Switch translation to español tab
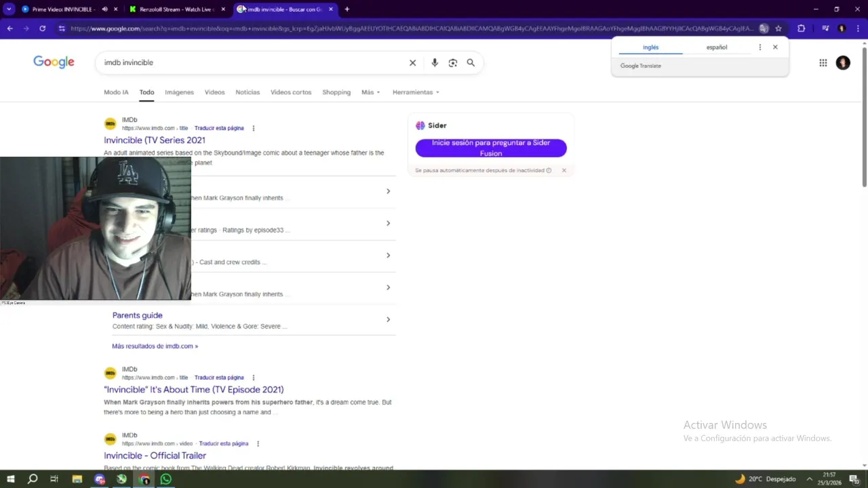868x488 pixels. point(717,47)
